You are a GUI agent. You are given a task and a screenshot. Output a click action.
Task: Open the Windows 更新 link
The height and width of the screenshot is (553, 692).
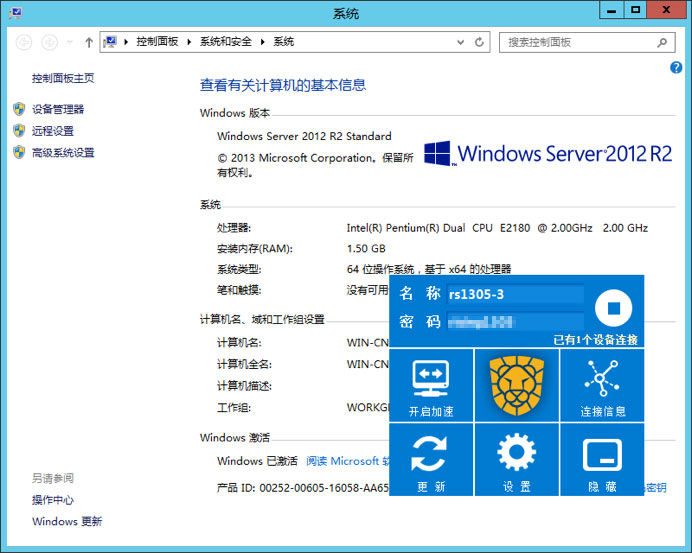pyautogui.click(x=67, y=521)
